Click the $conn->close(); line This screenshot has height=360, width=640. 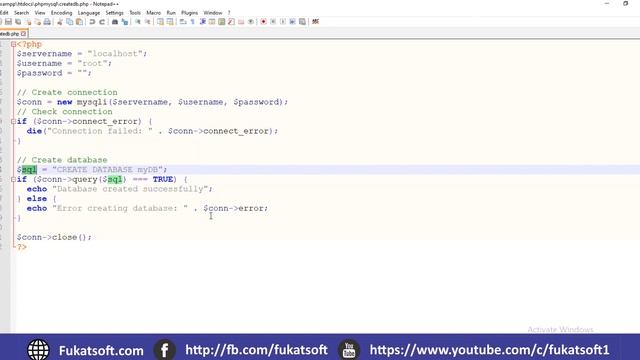point(55,237)
